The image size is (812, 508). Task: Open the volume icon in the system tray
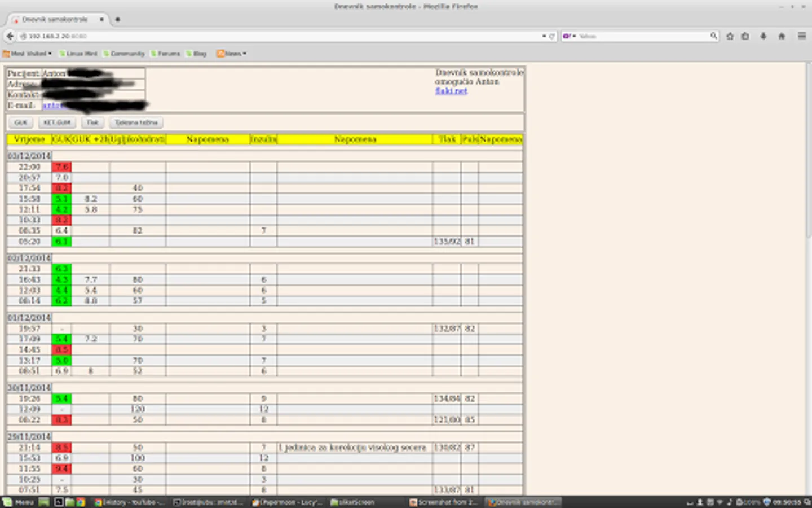coord(730,502)
